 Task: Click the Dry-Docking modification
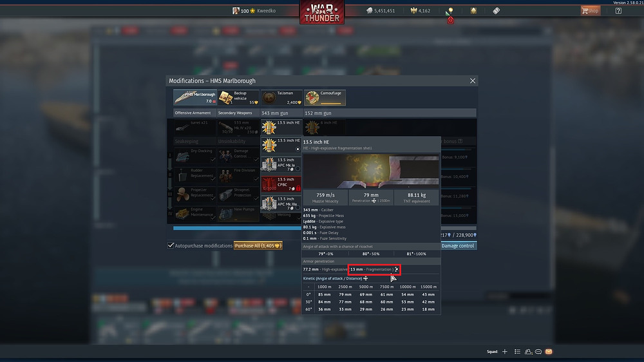[x=194, y=156]
